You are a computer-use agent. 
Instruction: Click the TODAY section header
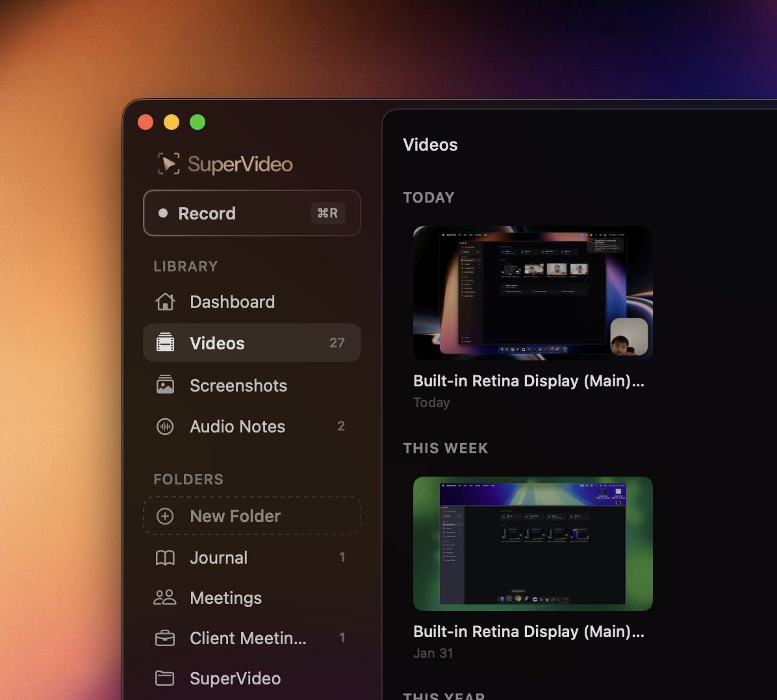point(429,197)
